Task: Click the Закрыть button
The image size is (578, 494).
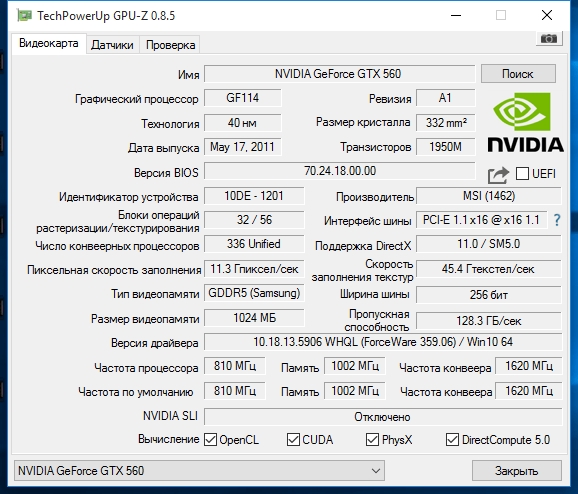Action: [516, 471]
